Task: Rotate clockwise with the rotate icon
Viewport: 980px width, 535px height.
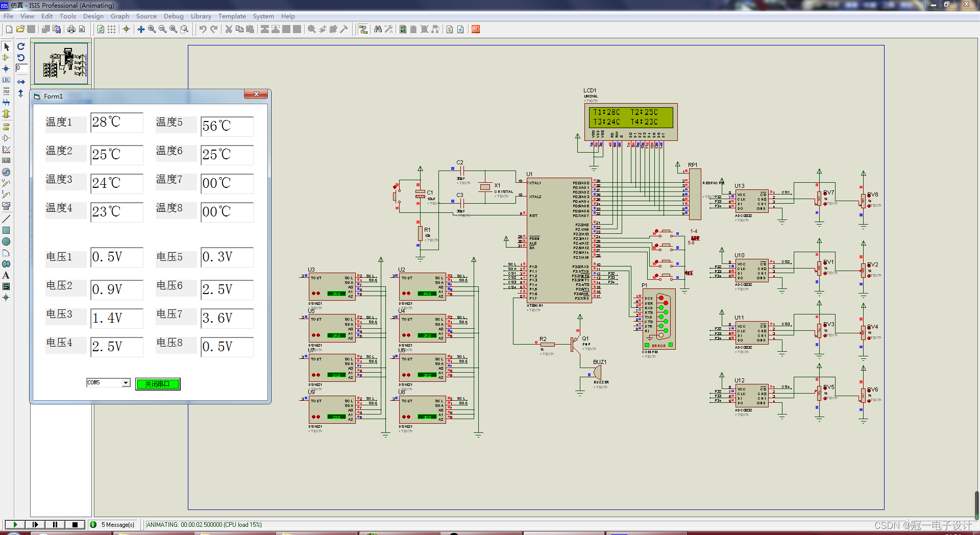Action: [21, 46]
